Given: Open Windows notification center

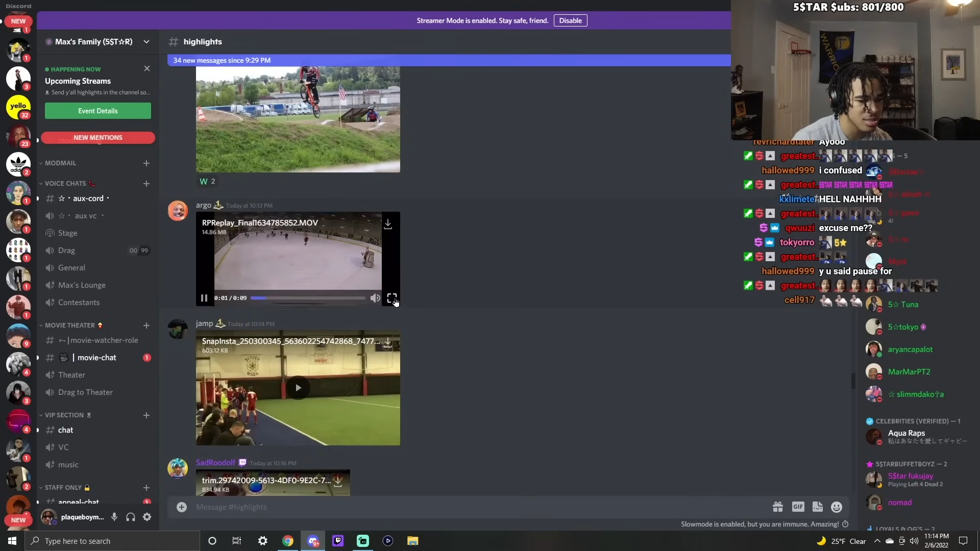Looking at the screenshot, I should point(963,541).
